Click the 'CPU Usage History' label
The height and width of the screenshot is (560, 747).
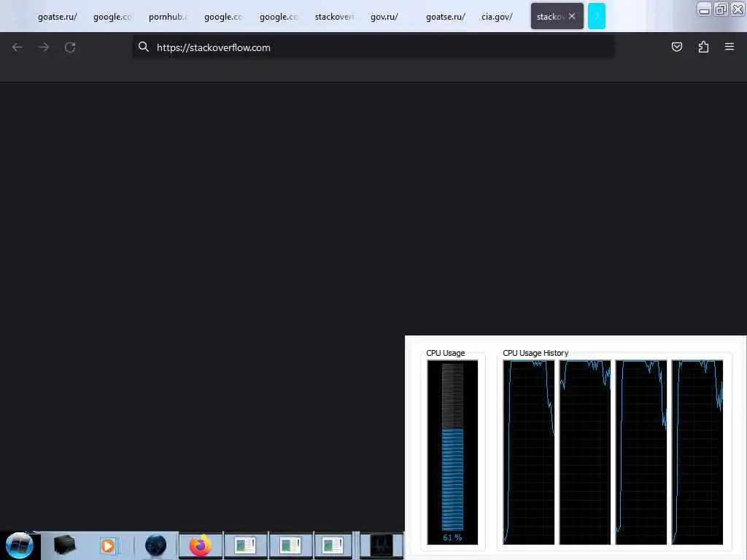[535, 353]
